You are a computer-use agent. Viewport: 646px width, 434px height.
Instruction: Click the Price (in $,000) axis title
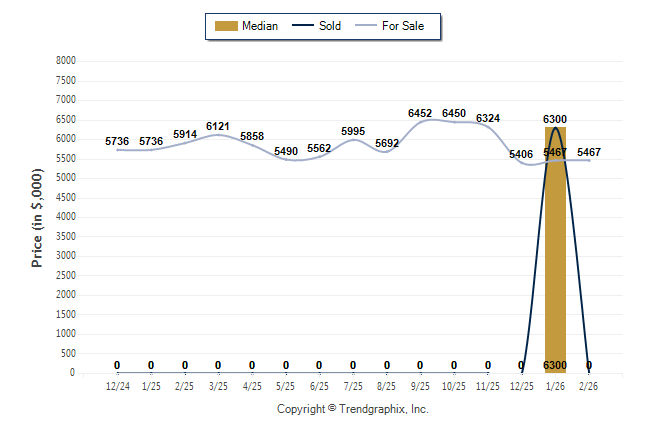(x=37, y=216)
